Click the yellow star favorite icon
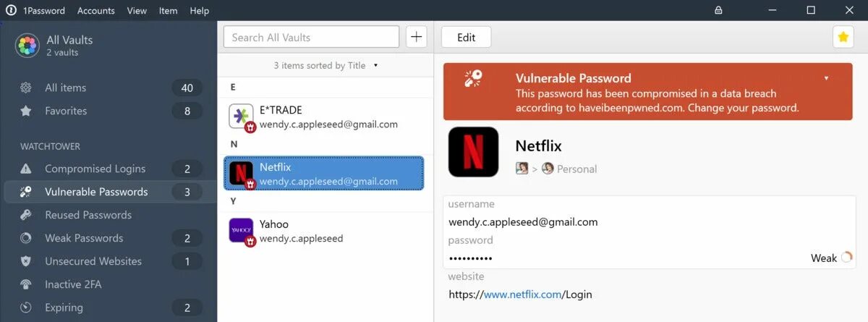Screen dimensions: 868x322 [843, 37]
